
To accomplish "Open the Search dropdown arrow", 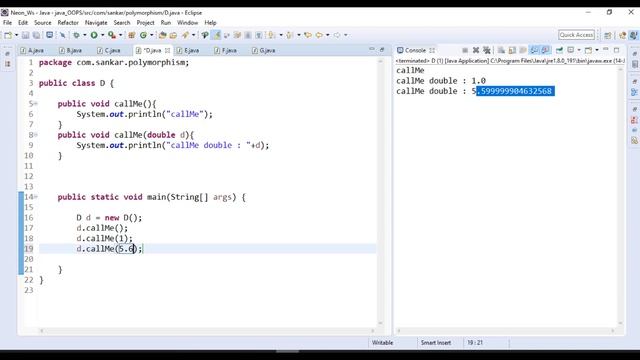I will (x=193, y=35).
